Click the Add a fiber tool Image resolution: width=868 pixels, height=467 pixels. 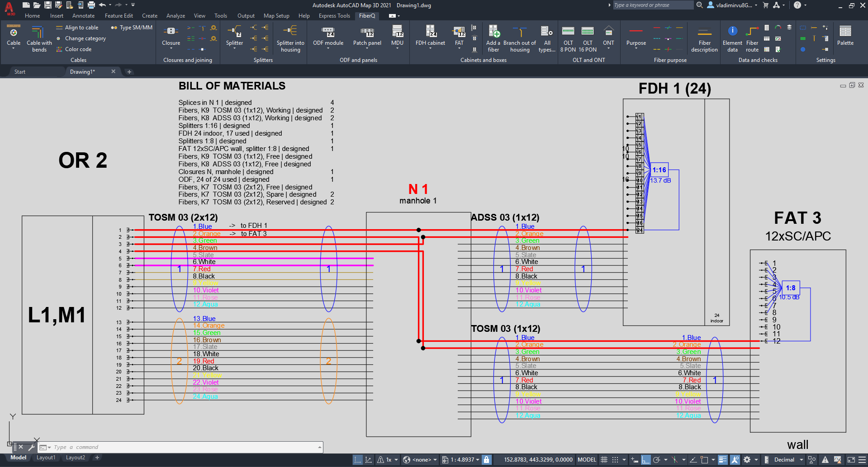[493, 38]
